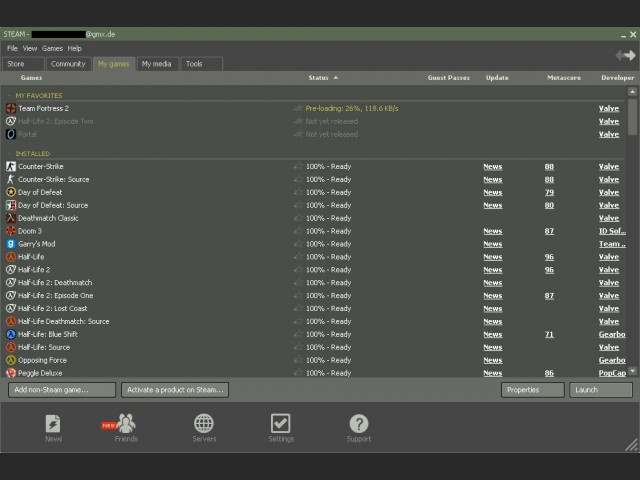Toggle favorite star for Garry's Mod
Image resolution: width=640 pixels, height=480 pixels.
point(298,244)
